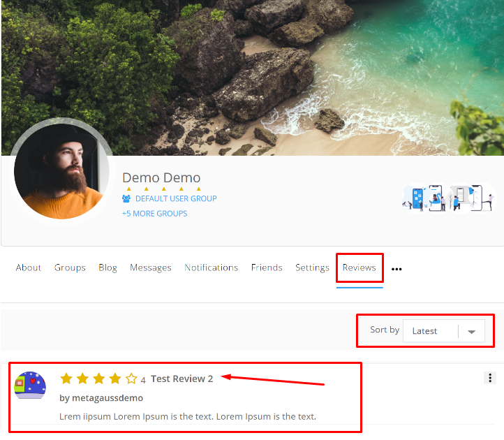Click the second phone illustration badge
The height and width of the screenshot is (440, 504).
tap(436, 198)
